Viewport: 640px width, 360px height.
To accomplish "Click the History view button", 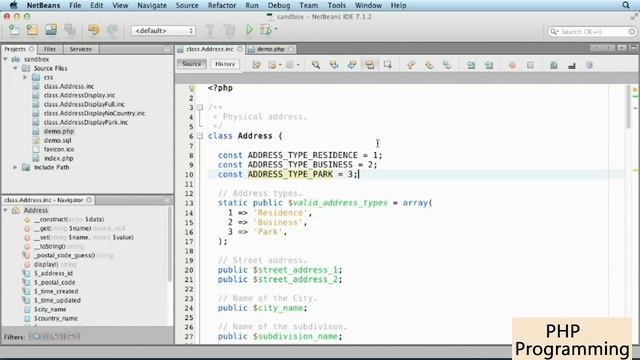I will click(x=225, y=64).
